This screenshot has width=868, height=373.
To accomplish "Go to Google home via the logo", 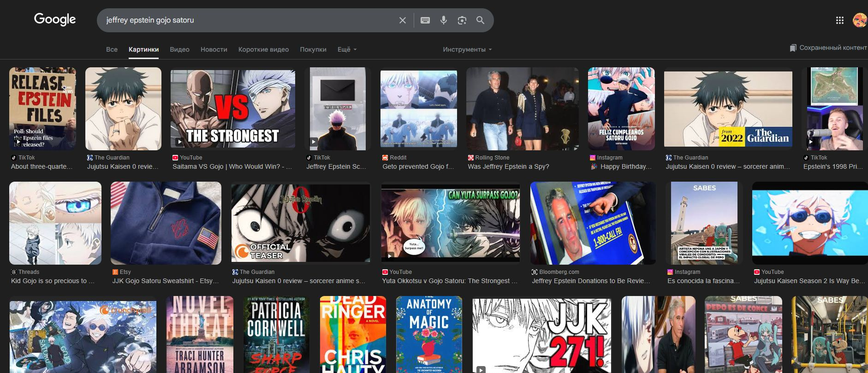I will [x=55, y=19].
